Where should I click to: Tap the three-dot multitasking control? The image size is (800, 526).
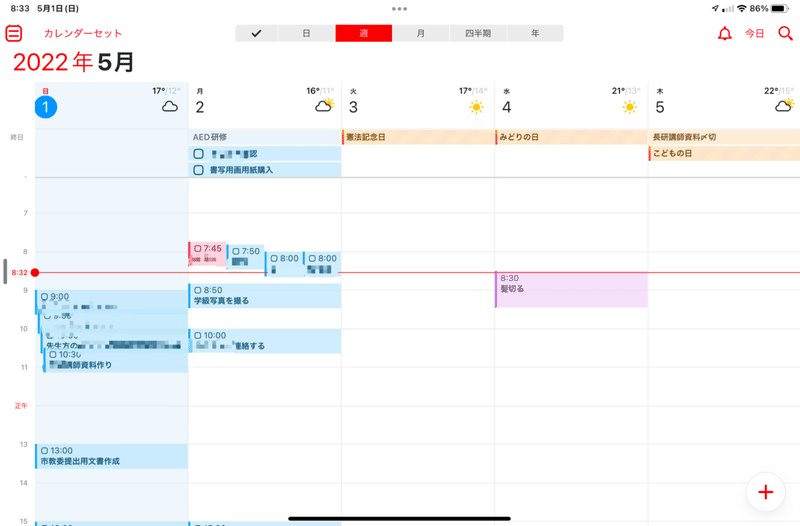point(399,9)
